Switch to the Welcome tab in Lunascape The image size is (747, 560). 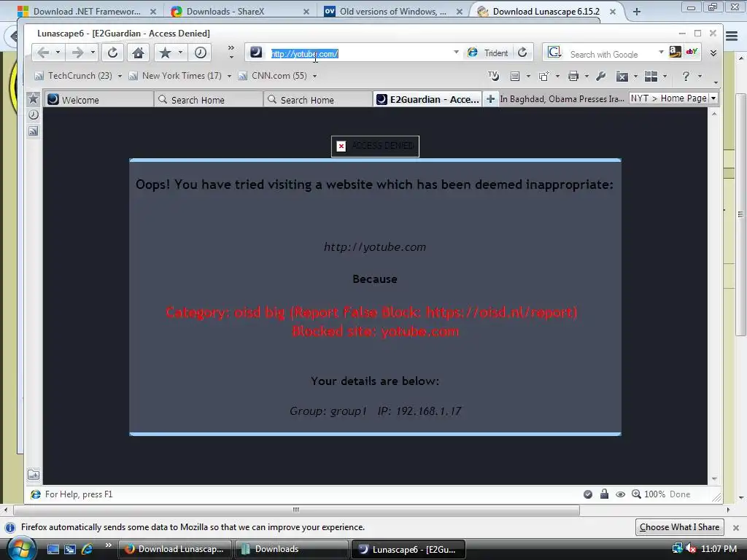[x=98, y=99]
